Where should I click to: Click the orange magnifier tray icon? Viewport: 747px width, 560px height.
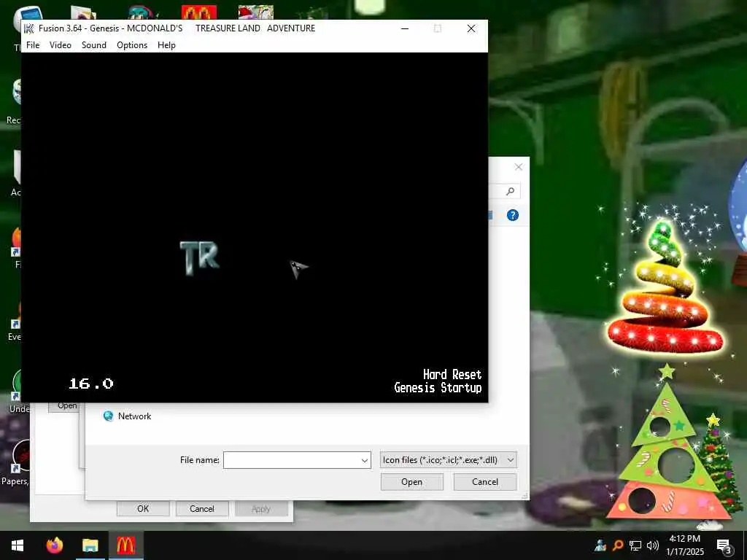coord(618,545)
